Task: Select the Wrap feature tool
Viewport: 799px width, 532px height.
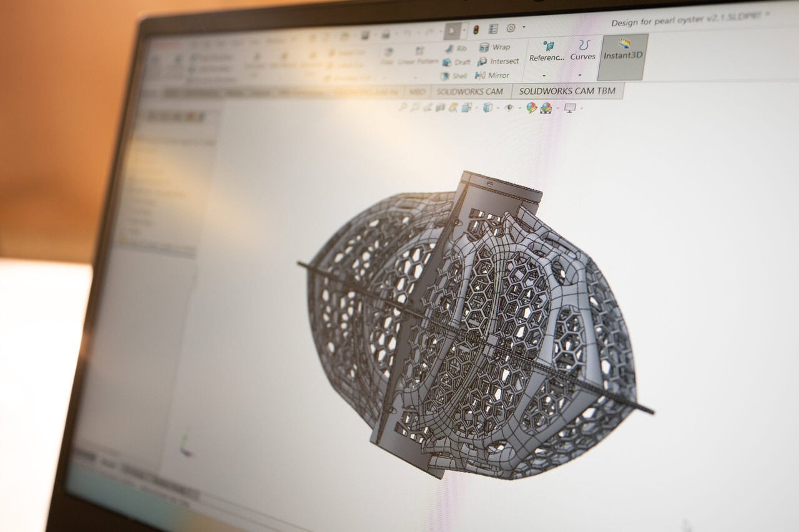Action: point(494,47)
